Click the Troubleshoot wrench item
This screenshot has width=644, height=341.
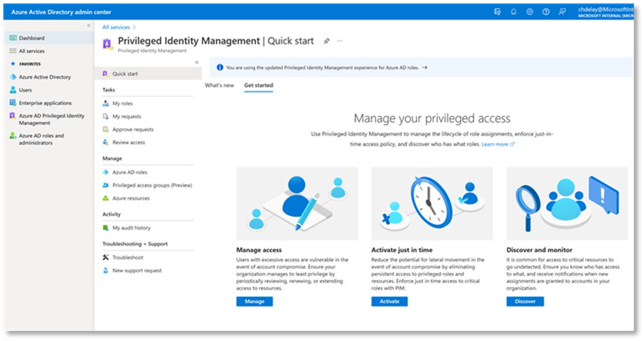pos(127,257)
